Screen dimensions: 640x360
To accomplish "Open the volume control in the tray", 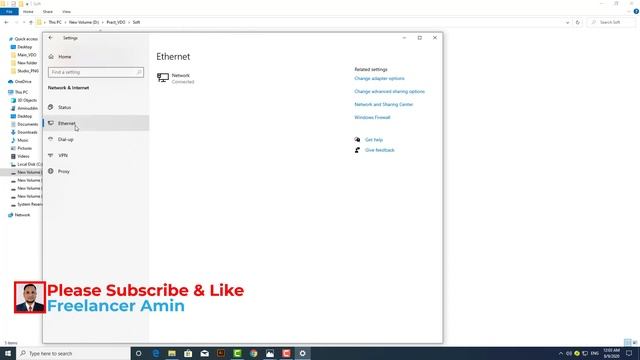I will tap(569, 353).
